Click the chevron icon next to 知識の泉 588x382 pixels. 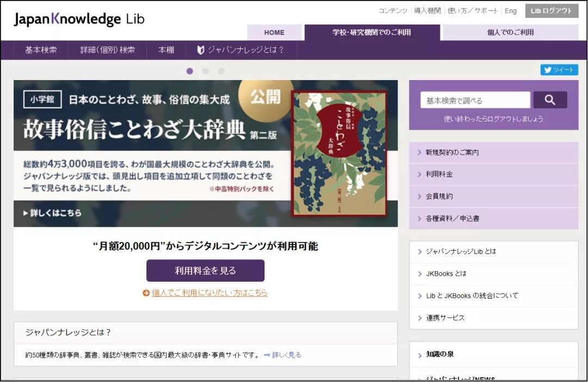click(420, 353)
